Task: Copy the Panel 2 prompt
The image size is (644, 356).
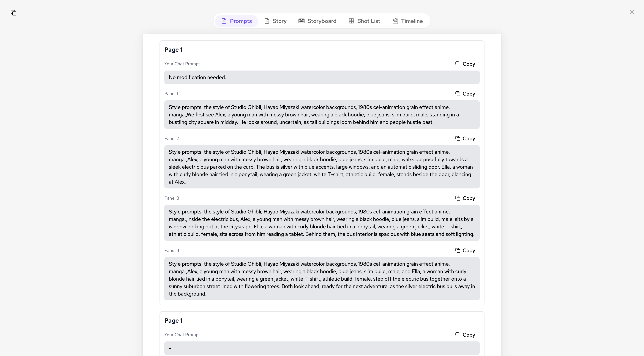Action: click(x=465, y=138)
